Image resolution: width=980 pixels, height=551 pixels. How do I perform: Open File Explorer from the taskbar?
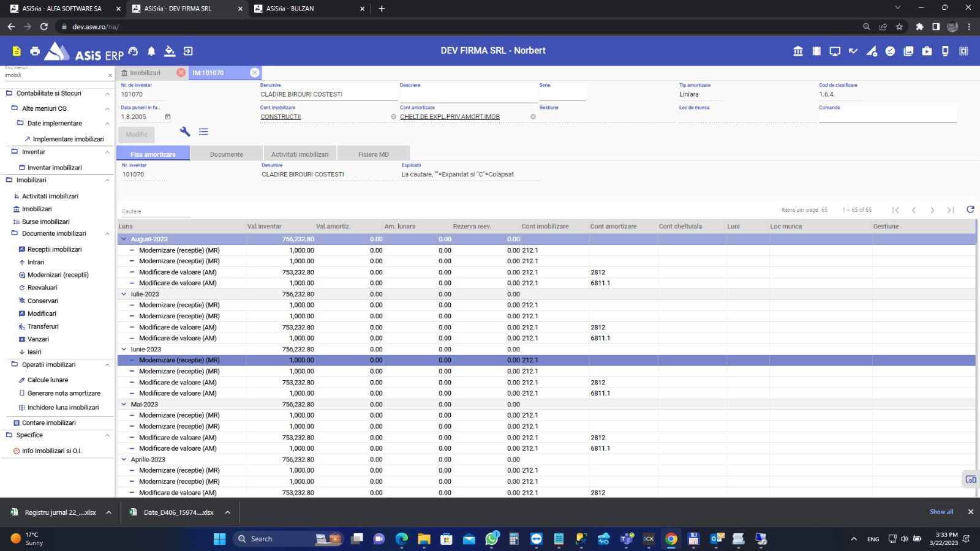(424, 539)
